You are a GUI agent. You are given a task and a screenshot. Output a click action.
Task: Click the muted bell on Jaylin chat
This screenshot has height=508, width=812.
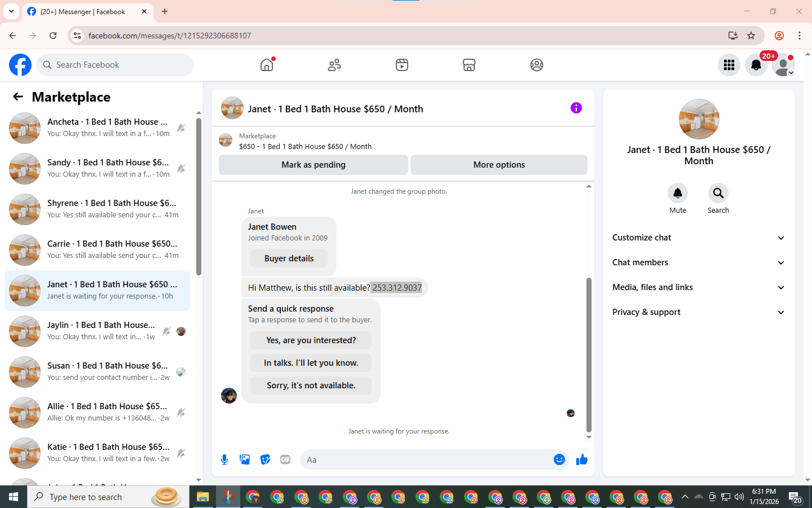point(166,331)
